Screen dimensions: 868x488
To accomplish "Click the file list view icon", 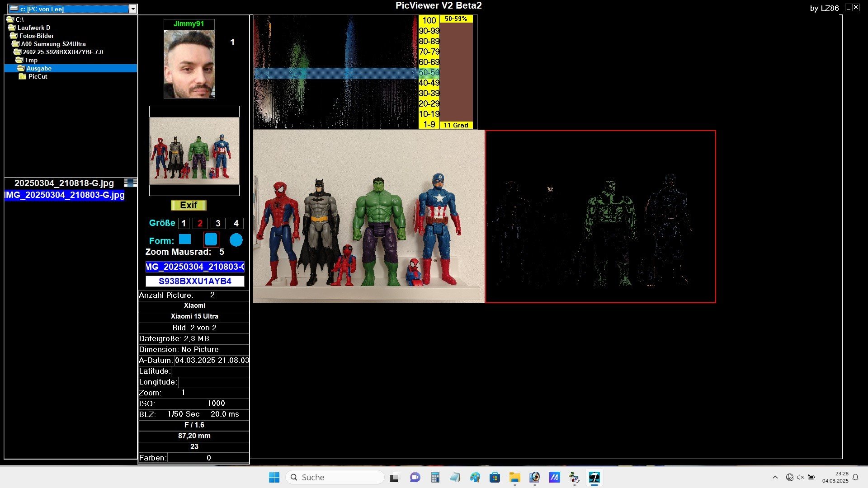I will (x=131, y=183).
